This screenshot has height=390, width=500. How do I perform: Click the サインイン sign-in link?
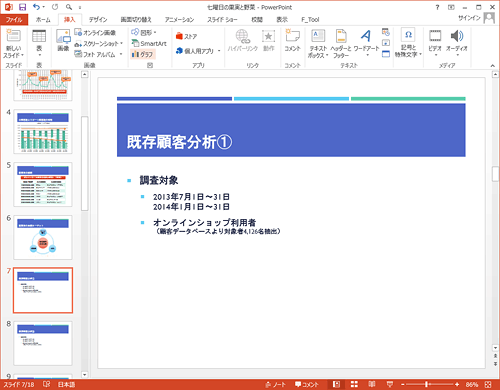click(x=469, y=18)
